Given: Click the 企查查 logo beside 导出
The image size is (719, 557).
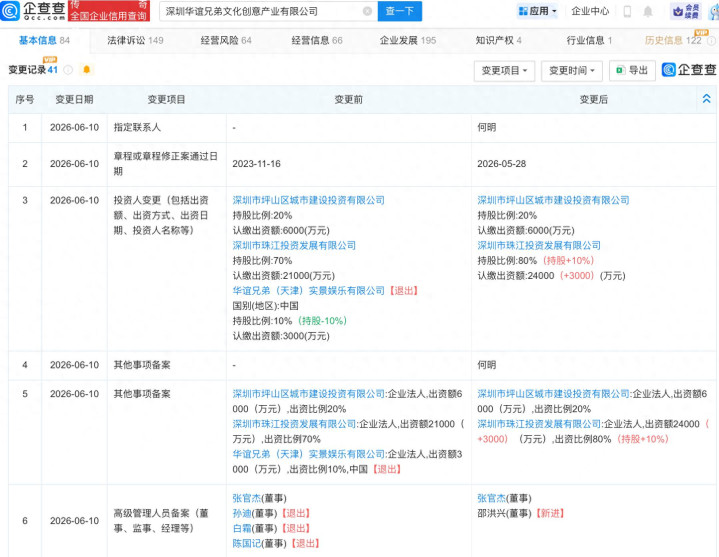Looking at the screenshot, I should [689, 70].
